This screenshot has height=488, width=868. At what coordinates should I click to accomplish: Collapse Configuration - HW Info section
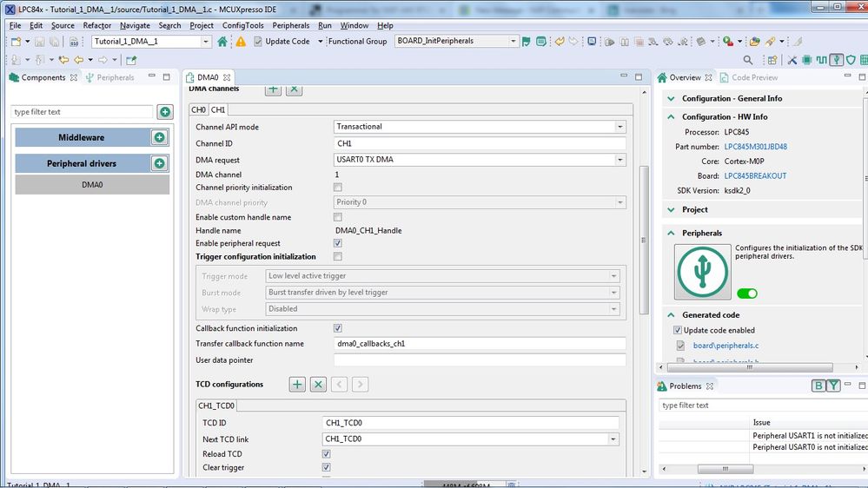[x=671, y=116]
